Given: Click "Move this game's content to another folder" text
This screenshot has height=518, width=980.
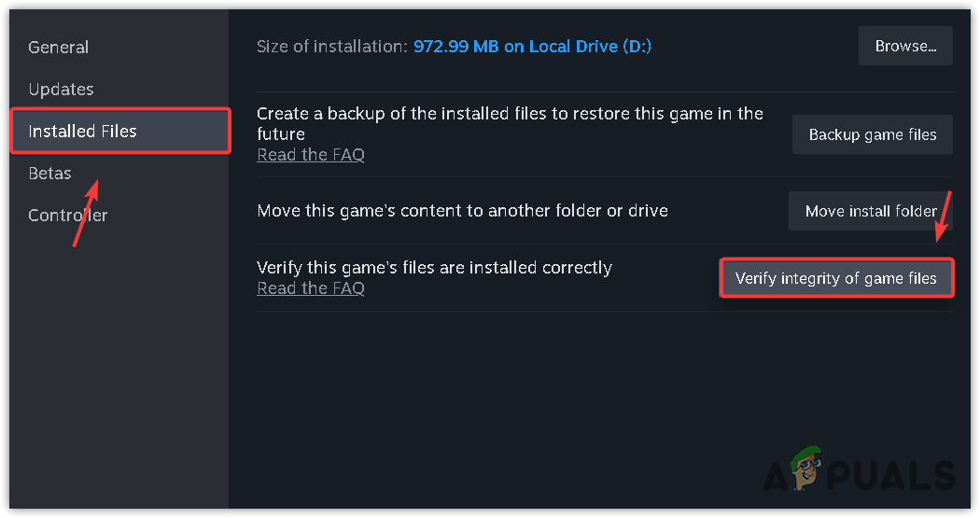Looking at the screenshot, I should pos(462,211).
